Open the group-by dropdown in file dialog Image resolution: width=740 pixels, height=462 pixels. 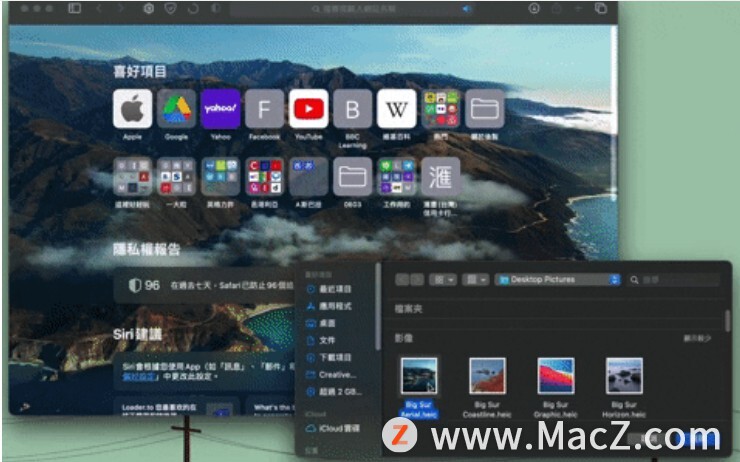475,280
